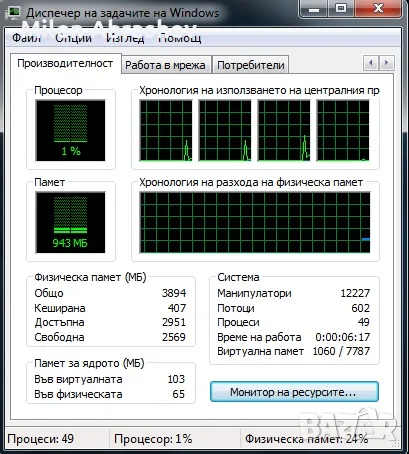Open the Опции menu
Image resolution: width=409 pixels, height=454 pixels.
coord(73,37)
